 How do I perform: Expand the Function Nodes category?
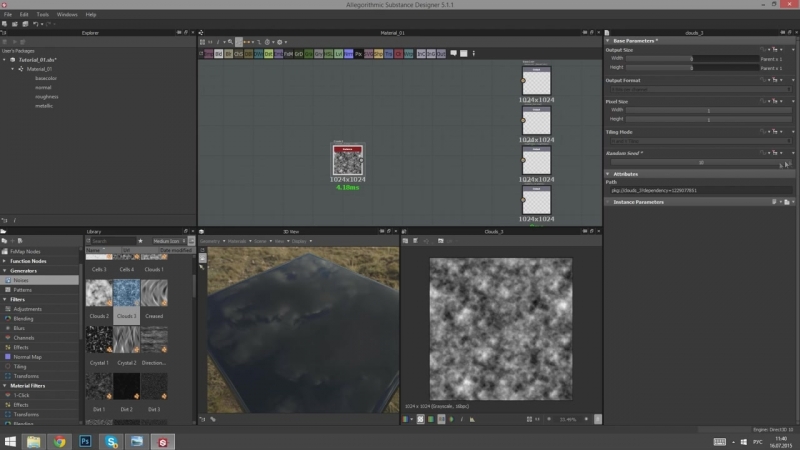(5, 261)
